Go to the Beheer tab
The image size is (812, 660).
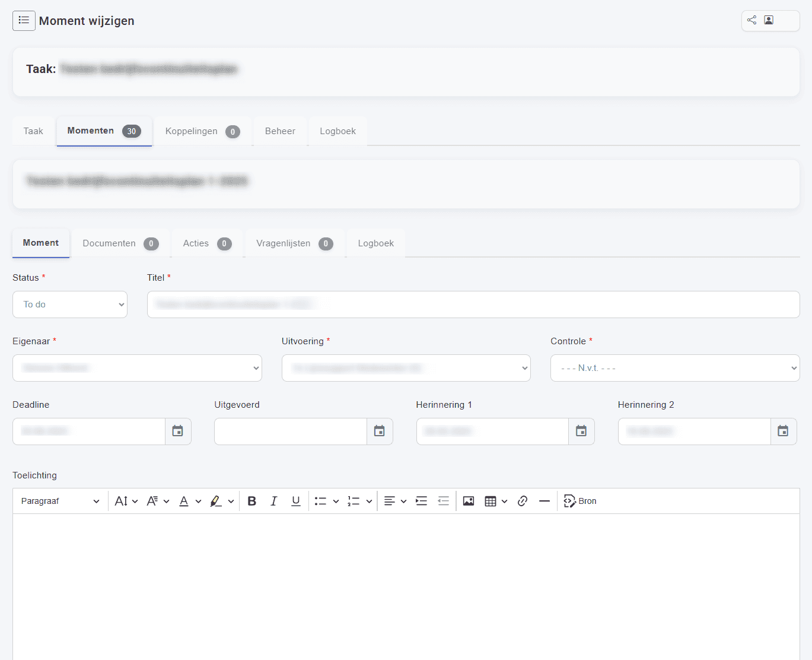tap(280, 131)
